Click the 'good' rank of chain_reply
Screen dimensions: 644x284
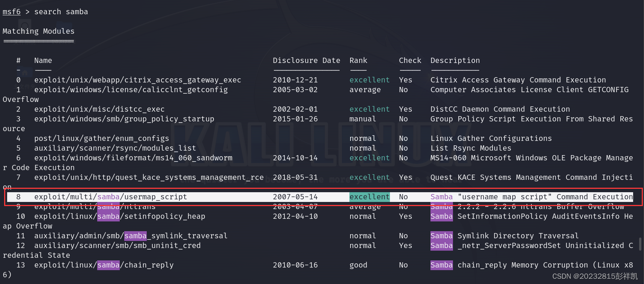(358, 265)
